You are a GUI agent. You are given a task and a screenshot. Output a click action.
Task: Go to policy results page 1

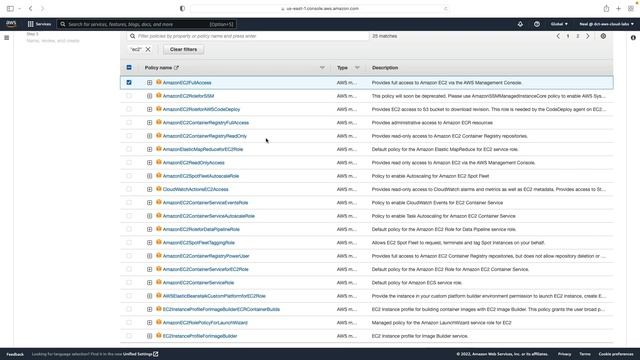coord(568,36)
